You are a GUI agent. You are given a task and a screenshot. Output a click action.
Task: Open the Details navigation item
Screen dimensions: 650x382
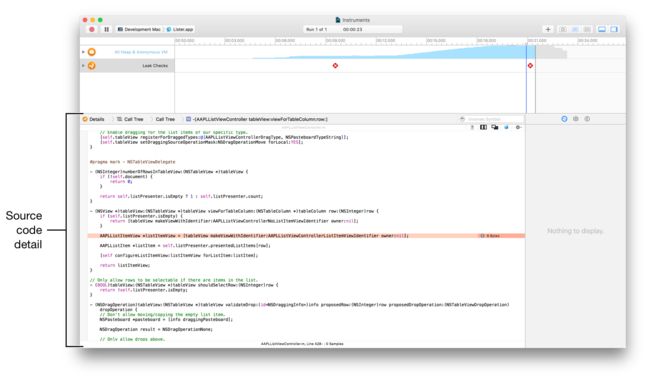tap(94, 119)
